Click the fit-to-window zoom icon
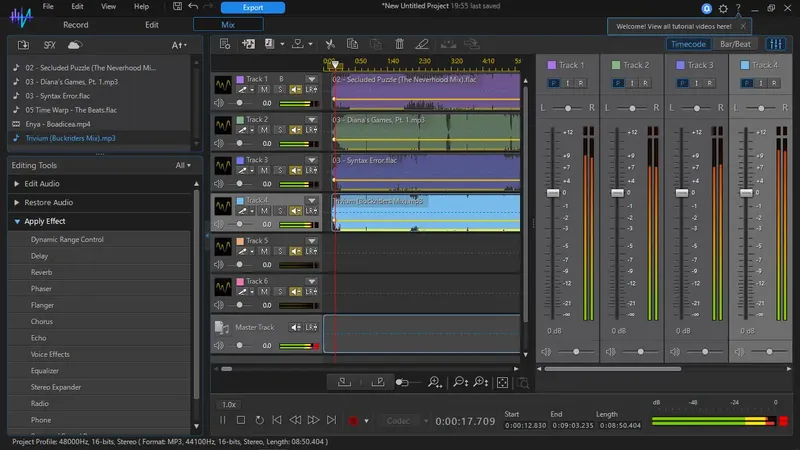The image size is (800, 450). click(502, 382)
